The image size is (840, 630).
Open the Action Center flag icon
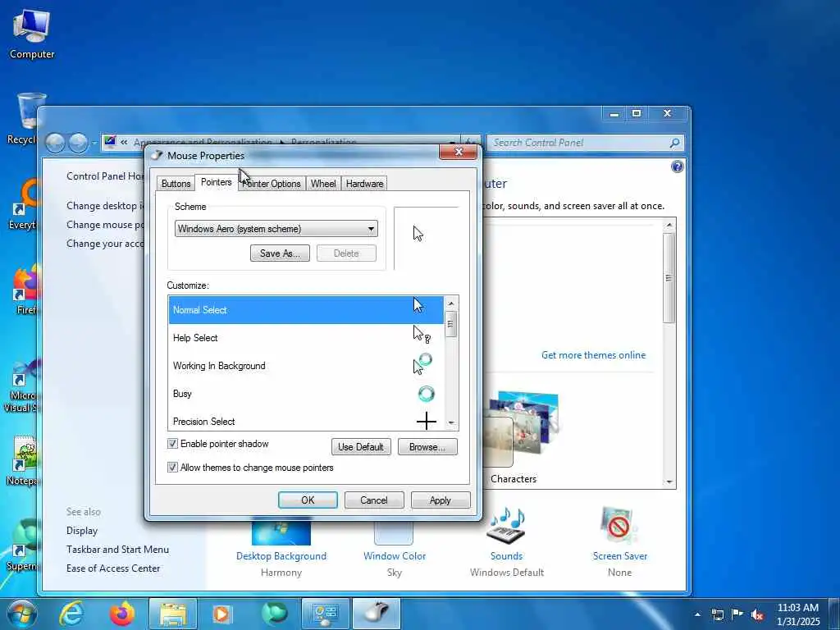[737, 614]
